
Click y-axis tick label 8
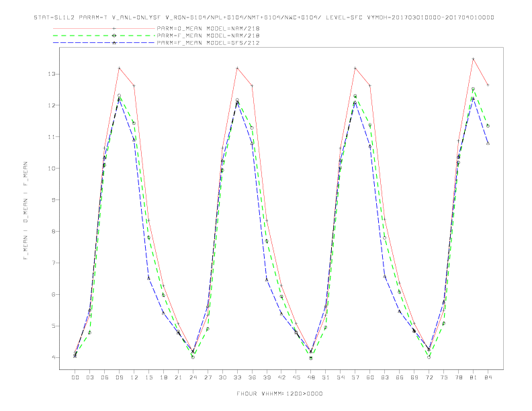pyautogui.click(x=54, y=231)
